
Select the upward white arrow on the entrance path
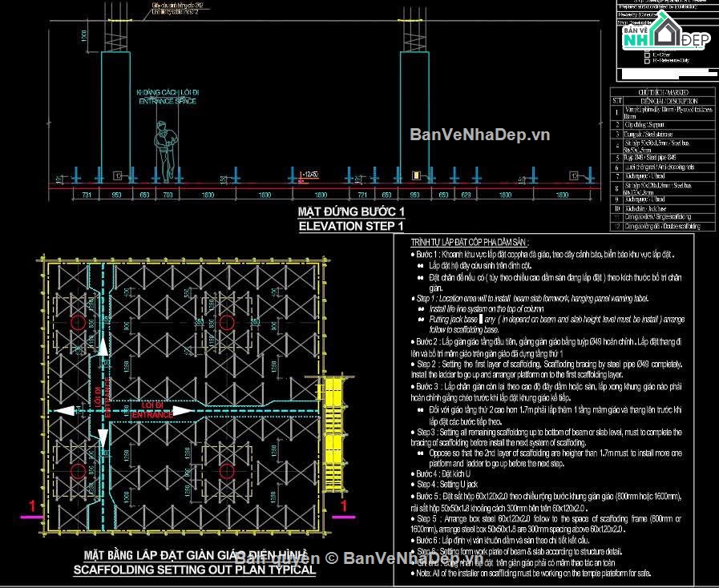coord(103,347)
